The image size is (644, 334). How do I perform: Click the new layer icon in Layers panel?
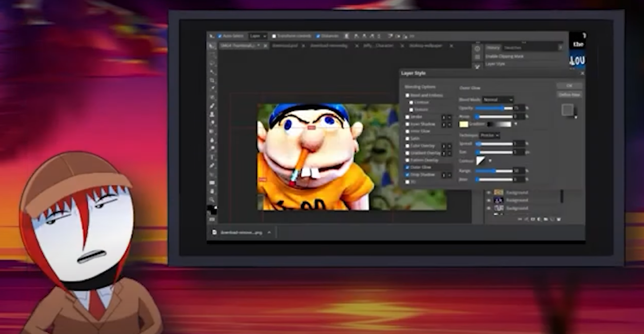click(x=552, y=219)
